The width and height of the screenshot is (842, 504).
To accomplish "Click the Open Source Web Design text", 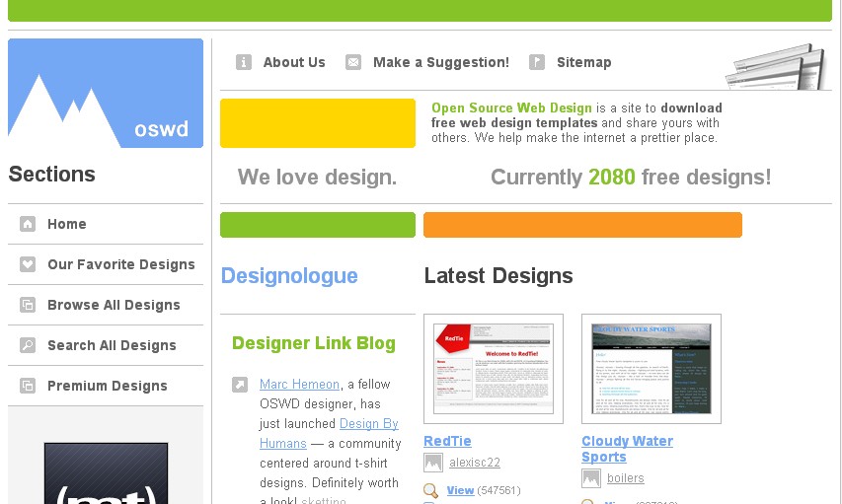I will tap(511, 108).
